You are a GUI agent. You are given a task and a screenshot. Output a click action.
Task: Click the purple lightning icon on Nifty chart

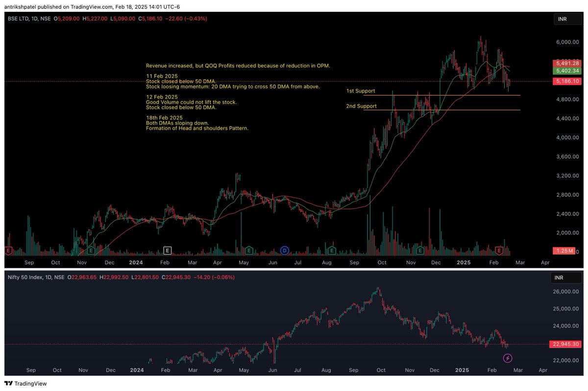pyautogui.click(x=508, y=358)
